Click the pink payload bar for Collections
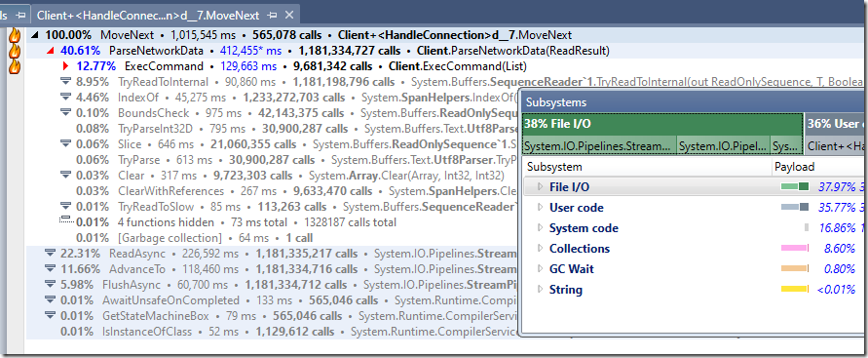Screen dimensions: 868x358 click(795, 249)
